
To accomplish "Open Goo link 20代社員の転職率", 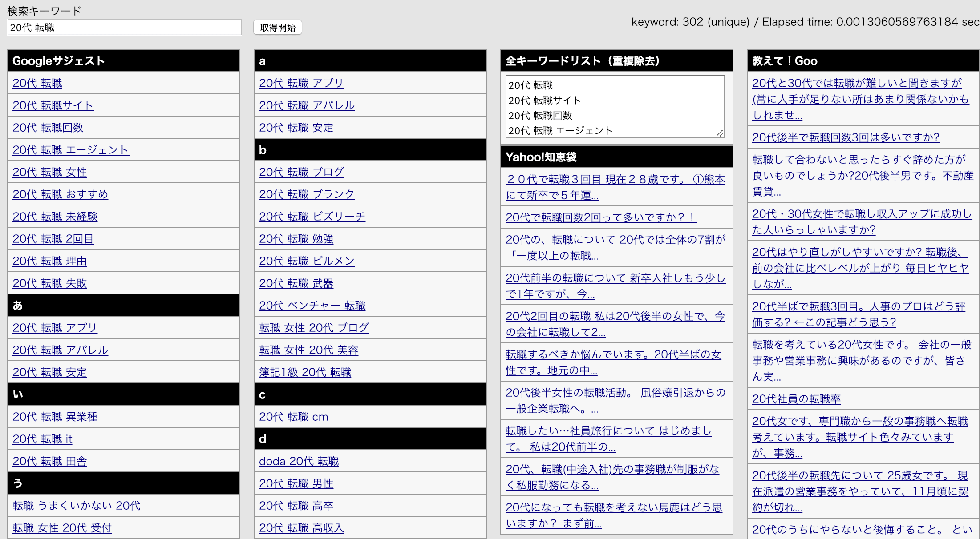I will click(797, 399).
